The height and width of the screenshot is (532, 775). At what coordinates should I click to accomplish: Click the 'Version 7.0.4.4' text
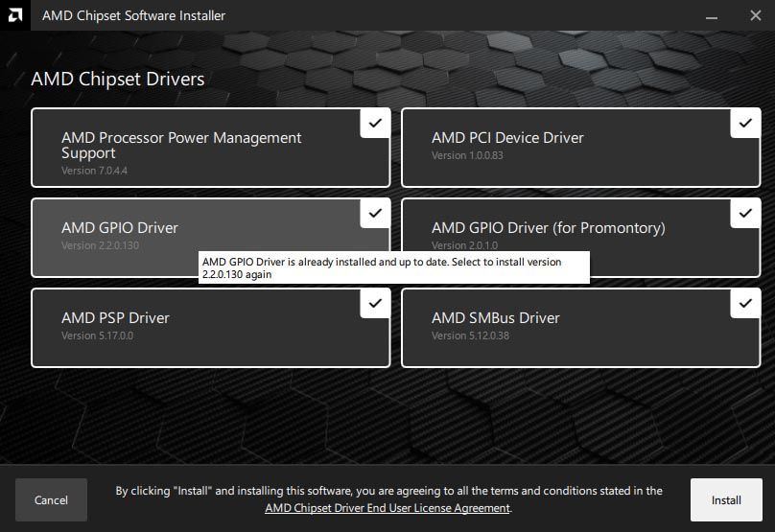pyautogui.click(x=94, y=171)
